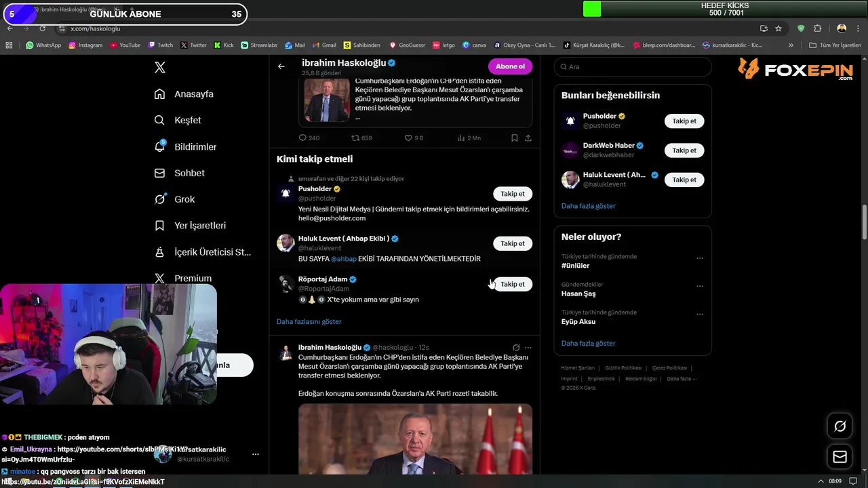Open Chrome apps grid icon
868x488 pixels.
[9, 45]
